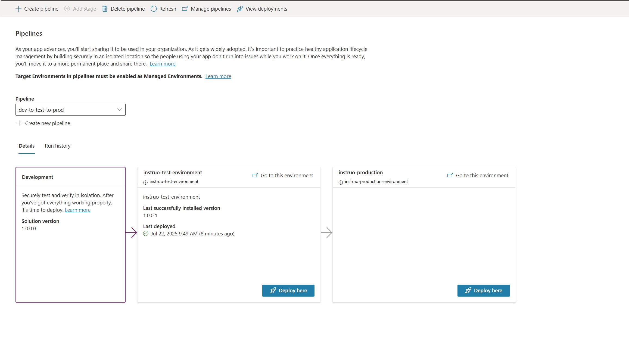
Task: Click info icon beside instruo-test-environment subtitle
Action: (x=145, y=182)
